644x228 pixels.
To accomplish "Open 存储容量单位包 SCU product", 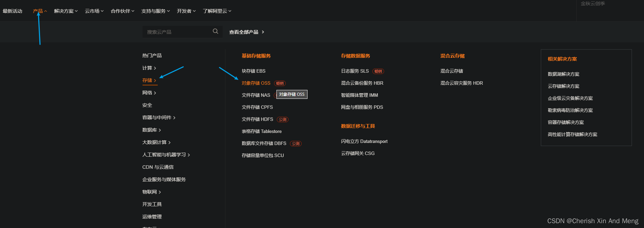I will tap(263, 155).
